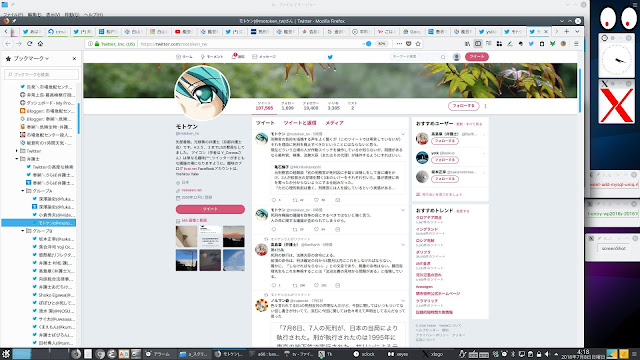Viewport: 640px width, 360px height.
Task: Retweet the first tweet icon
Action: click(295, 200)
